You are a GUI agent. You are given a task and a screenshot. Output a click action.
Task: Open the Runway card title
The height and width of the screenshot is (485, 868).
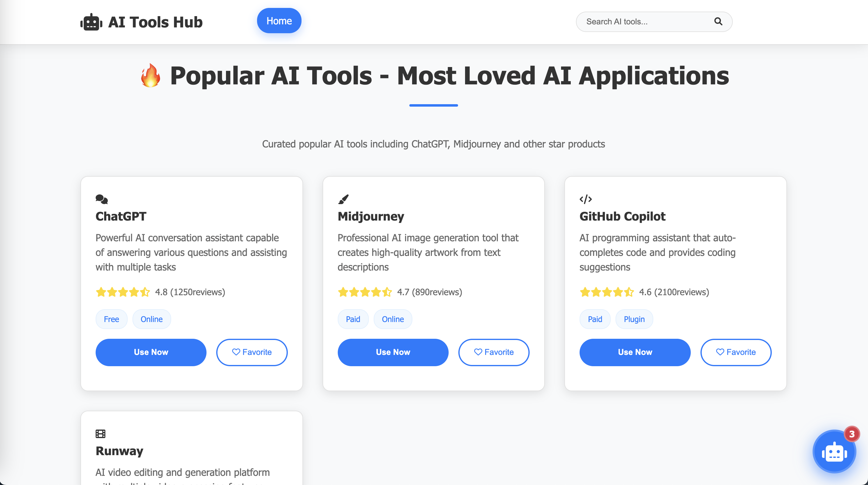click(x=119, y=451)
